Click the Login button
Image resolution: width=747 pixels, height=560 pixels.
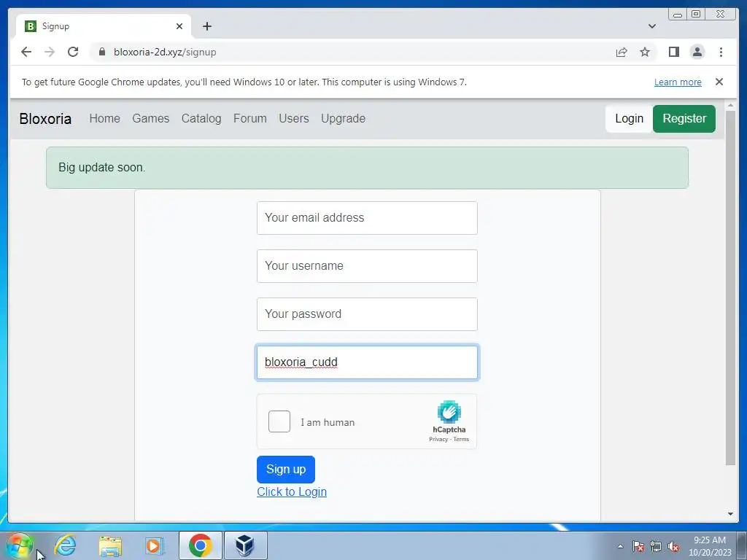click(x=629, y=119)
